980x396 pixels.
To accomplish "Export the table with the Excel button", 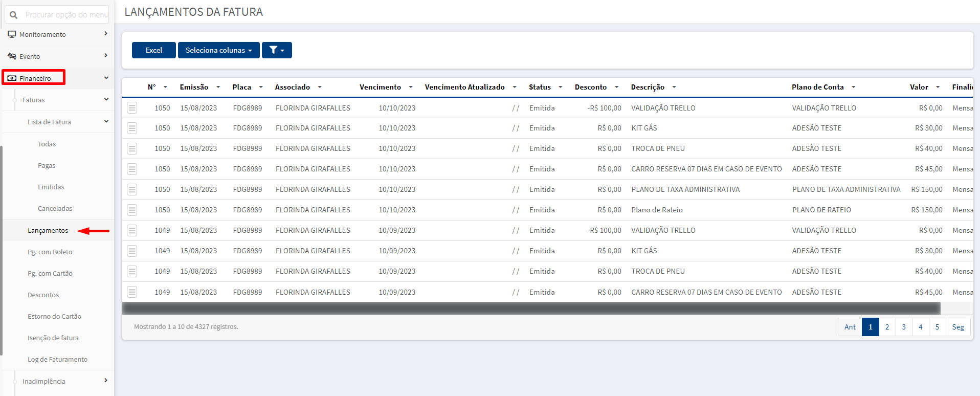I will tap(154, 50).
